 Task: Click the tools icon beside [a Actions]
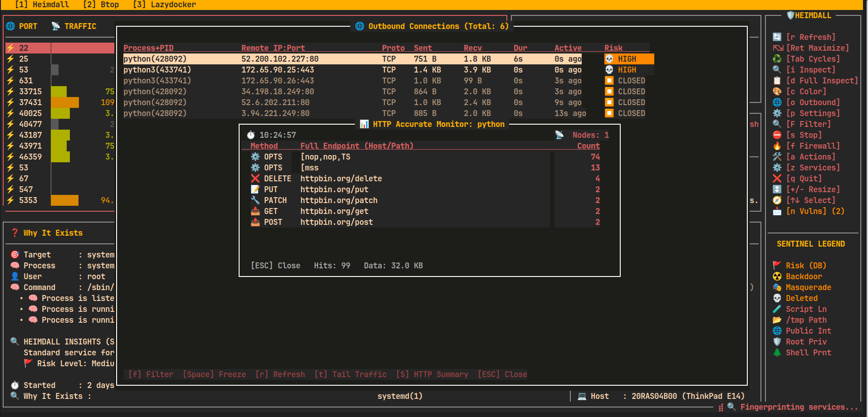[x=777, y=157]
